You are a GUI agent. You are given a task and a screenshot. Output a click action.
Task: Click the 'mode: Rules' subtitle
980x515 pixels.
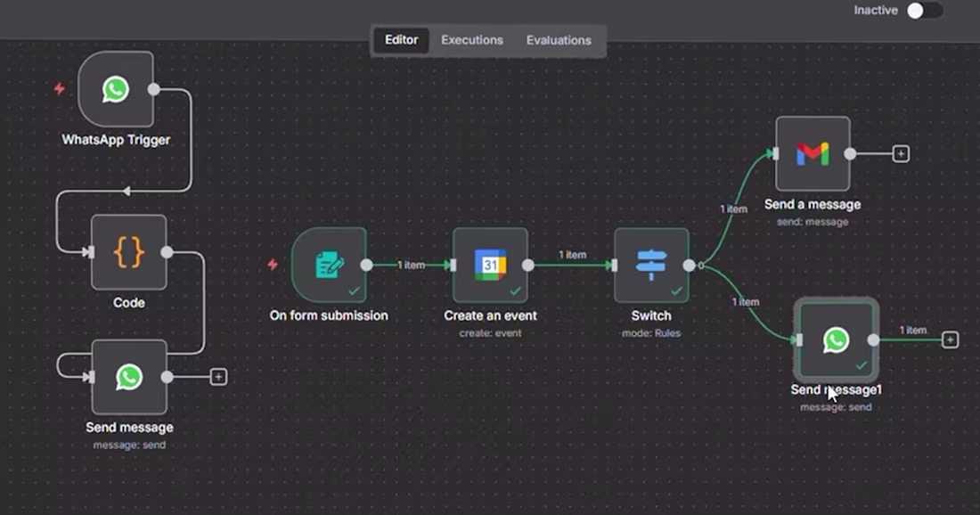point(651,333)
